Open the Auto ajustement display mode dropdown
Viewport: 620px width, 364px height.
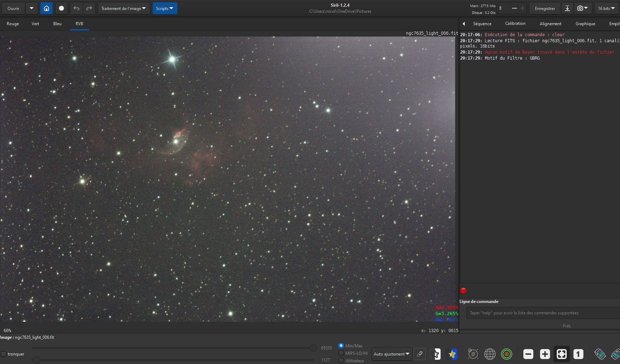[391, 354]
